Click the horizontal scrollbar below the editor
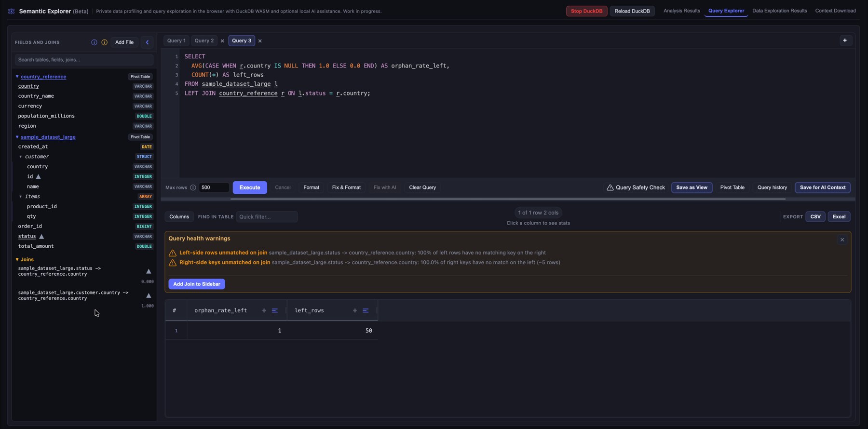 [508, 199]
